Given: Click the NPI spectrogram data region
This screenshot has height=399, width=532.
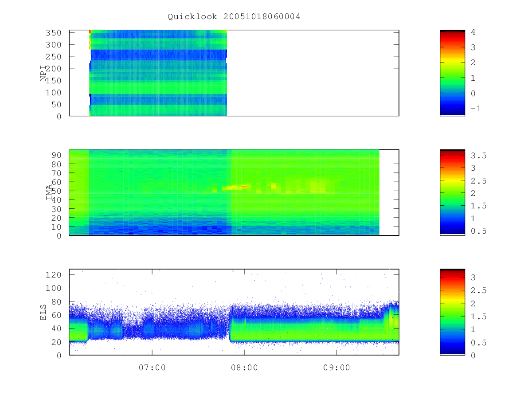Looking at the screenshot, I should [x=158, y=73].
